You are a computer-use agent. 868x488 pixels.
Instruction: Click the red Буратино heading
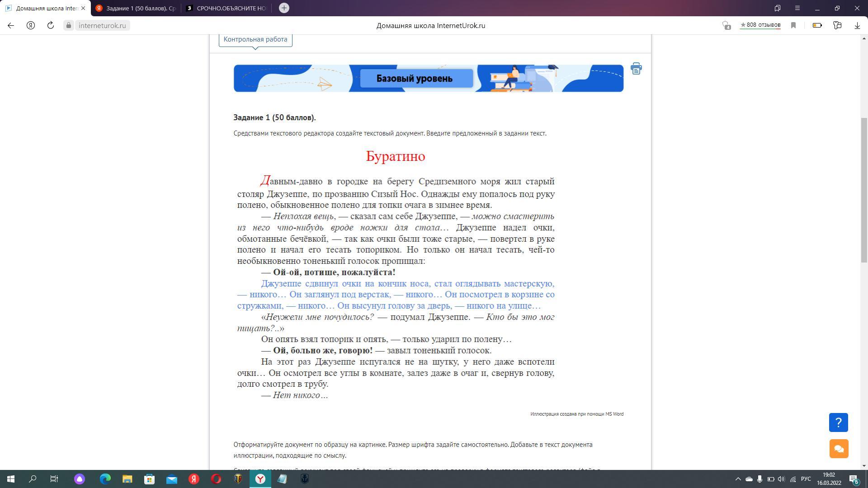(396, 156)
